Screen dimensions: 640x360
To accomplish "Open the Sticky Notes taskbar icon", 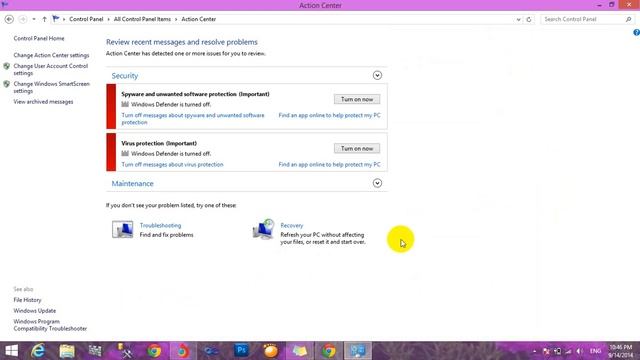I will (x=299, y=351).
